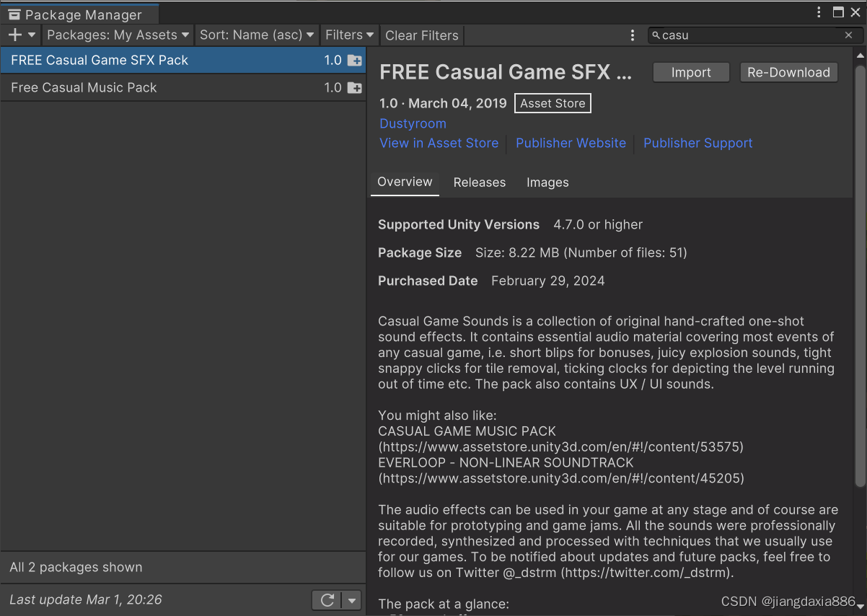Click the Package Size label
The width and height of the screenshot is (867, 616).
pyautogui.click(x=420, y=252)
